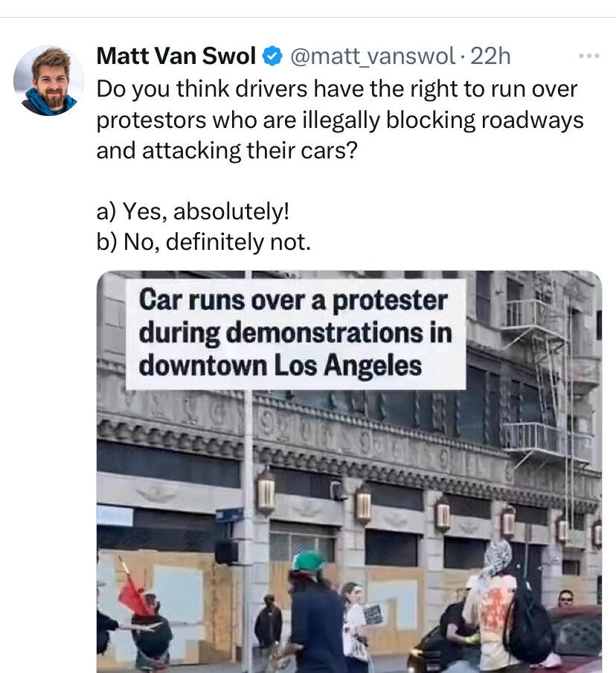Open tweet by clicking the question text
This screenshot has width=616, height=673.
(339, 120)
